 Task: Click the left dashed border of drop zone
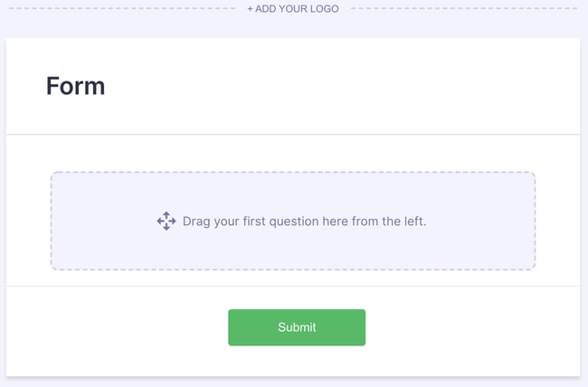[x=51, y=222]
